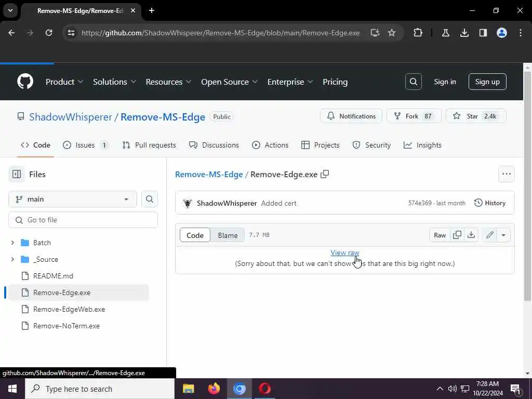
Task: Click the Notifications button
Action: pyautogui.click(x=351, y=116)
